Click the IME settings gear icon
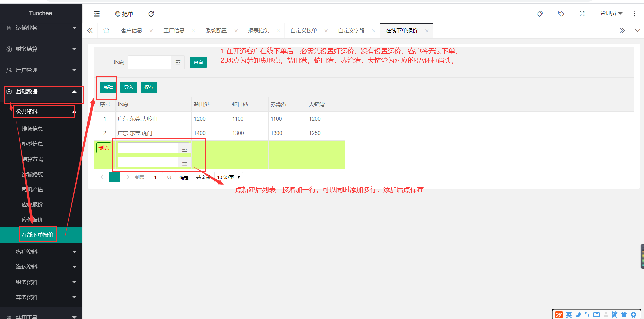 [x=633, y=314]
